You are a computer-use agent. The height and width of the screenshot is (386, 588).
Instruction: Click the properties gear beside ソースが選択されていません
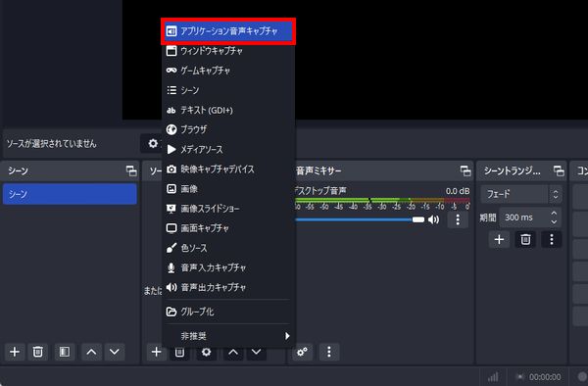[153, 144]
